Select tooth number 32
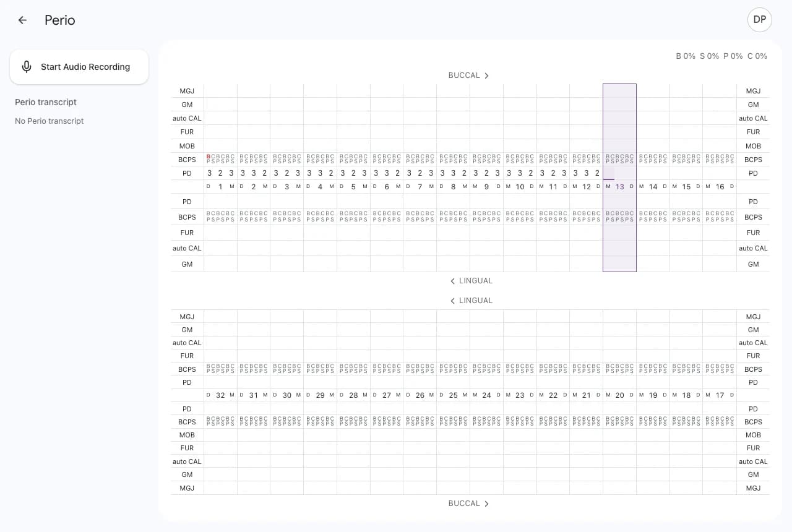Image resolution: width=792 pixels, height=532 pixels. 220,395
